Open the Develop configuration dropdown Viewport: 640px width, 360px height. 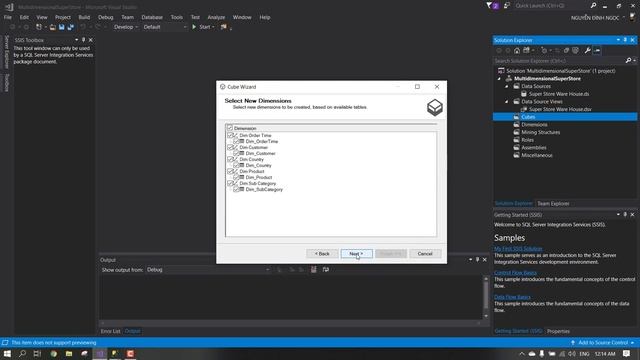coord(126,27)
